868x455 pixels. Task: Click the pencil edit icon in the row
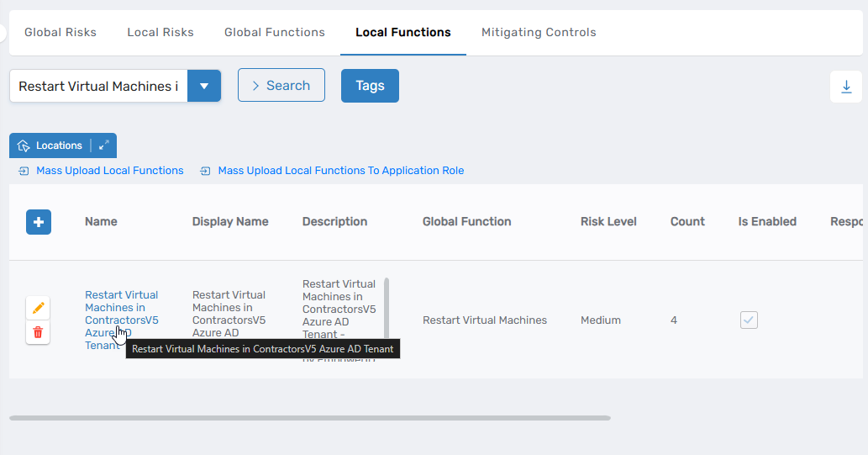click(x=38, y=308)
